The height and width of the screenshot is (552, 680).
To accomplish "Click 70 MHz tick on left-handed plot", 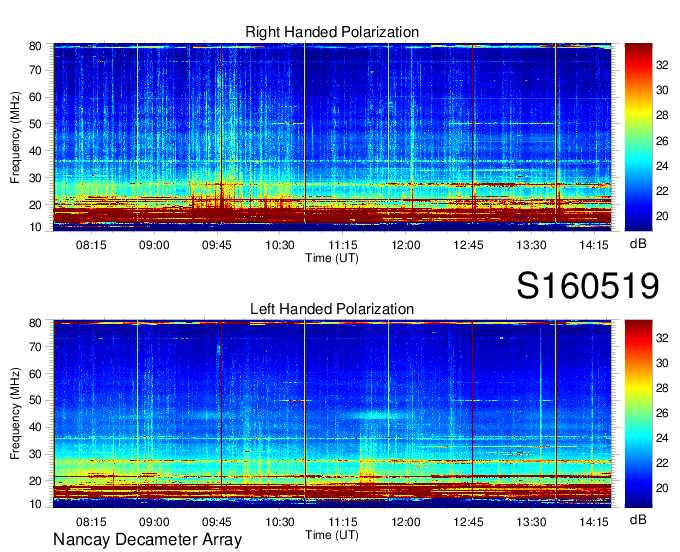I will (x=35, y=347).
